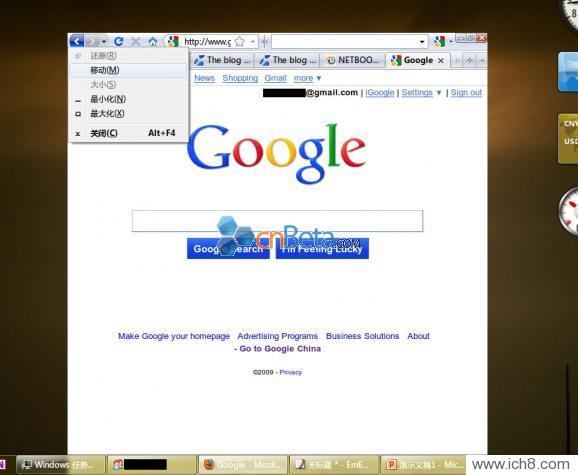The width and height of the screenshot is (578, 475).
Task: Click the Refresh page icon
Action: [118, 41]
